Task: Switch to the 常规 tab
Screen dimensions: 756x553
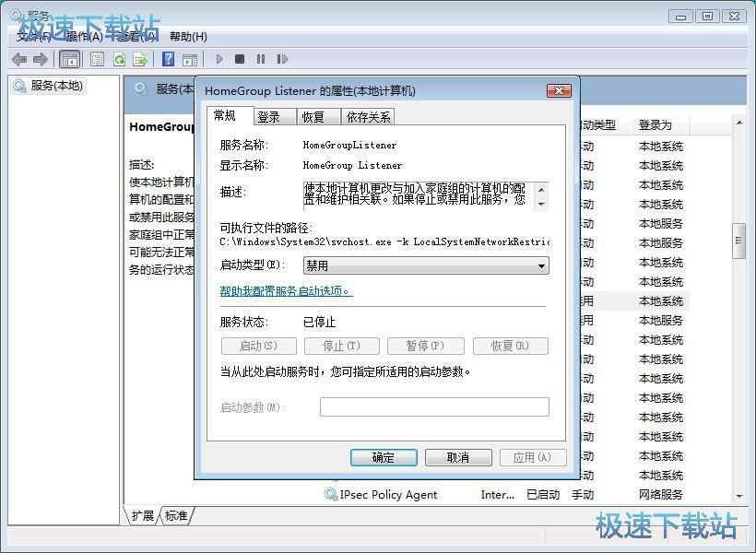Action: click(230, 116)
